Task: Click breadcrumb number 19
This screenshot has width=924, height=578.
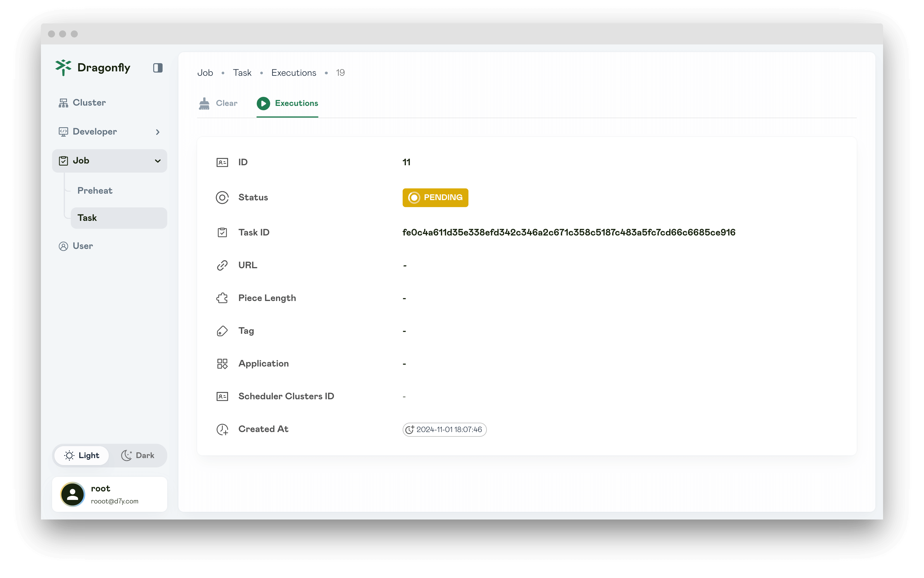Action: [x=340, y=73]
